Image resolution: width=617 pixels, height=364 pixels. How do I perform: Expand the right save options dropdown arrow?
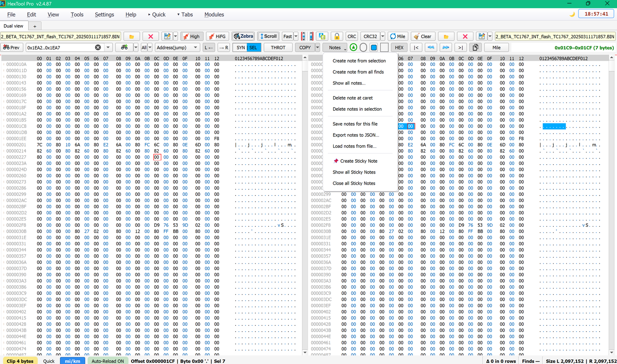tap(490, 36)
